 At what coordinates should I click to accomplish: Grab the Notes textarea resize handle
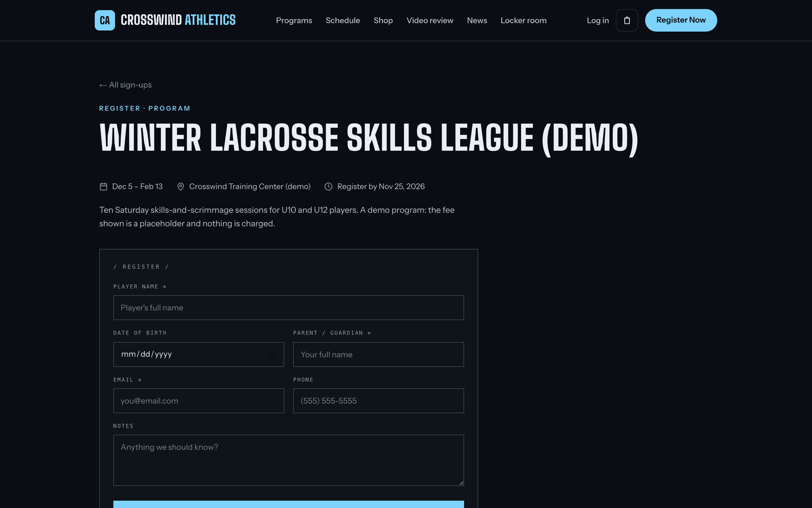tap(461, 483)
